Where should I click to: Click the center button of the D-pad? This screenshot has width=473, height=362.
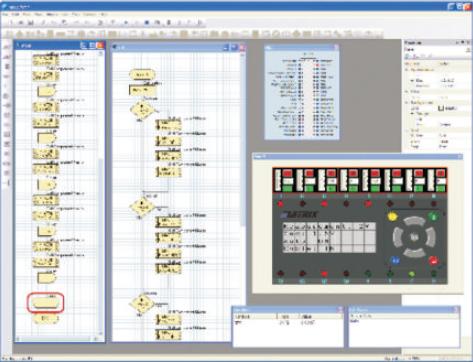(414, 238)
